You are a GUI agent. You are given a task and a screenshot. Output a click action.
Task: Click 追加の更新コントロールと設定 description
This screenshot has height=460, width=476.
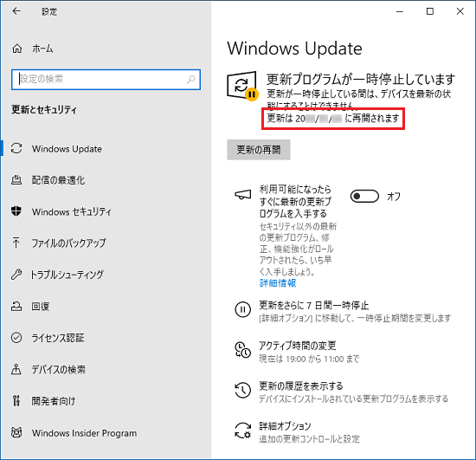(309, 439)
